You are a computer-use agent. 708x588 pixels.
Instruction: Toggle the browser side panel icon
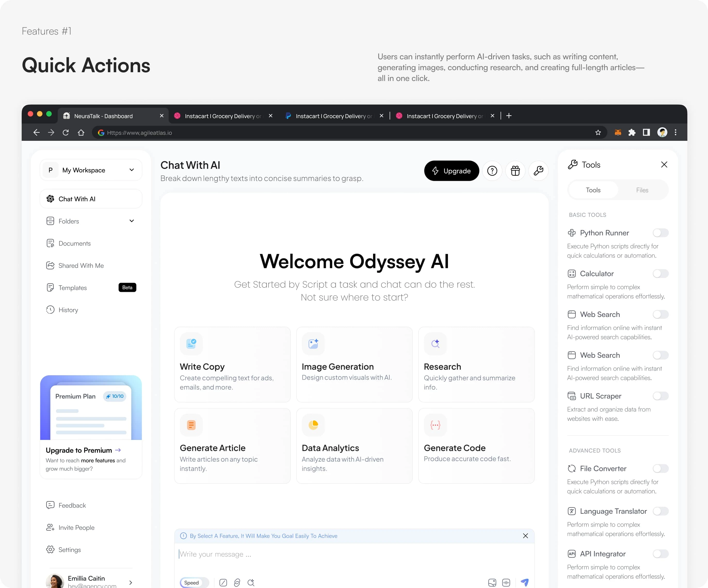646,132
